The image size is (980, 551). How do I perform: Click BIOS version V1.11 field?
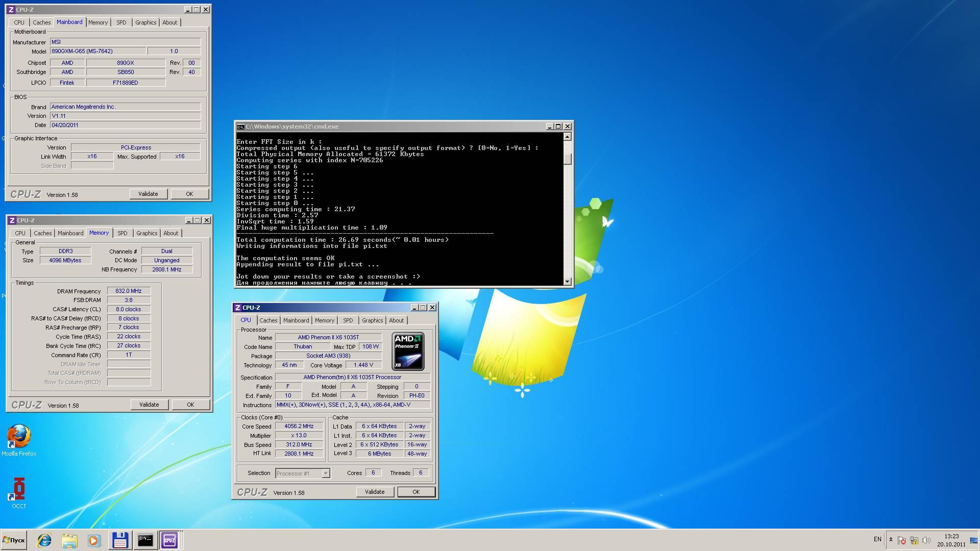125,116
